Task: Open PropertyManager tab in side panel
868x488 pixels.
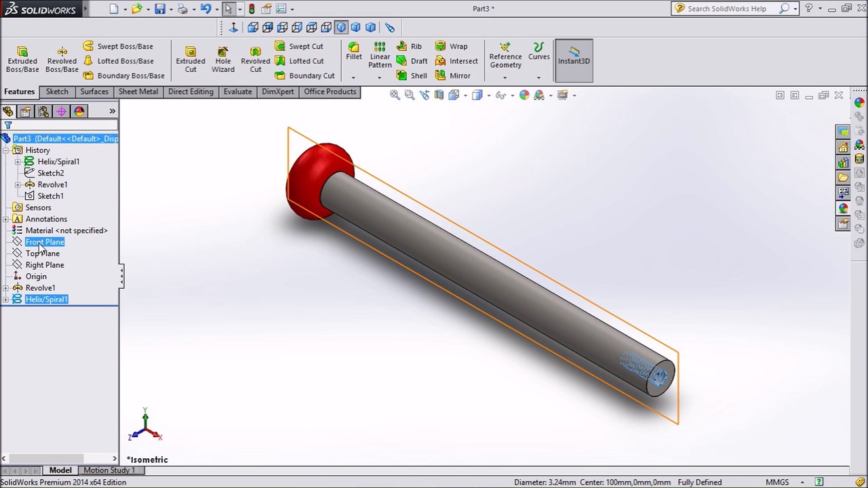Action: click(26, 111)
